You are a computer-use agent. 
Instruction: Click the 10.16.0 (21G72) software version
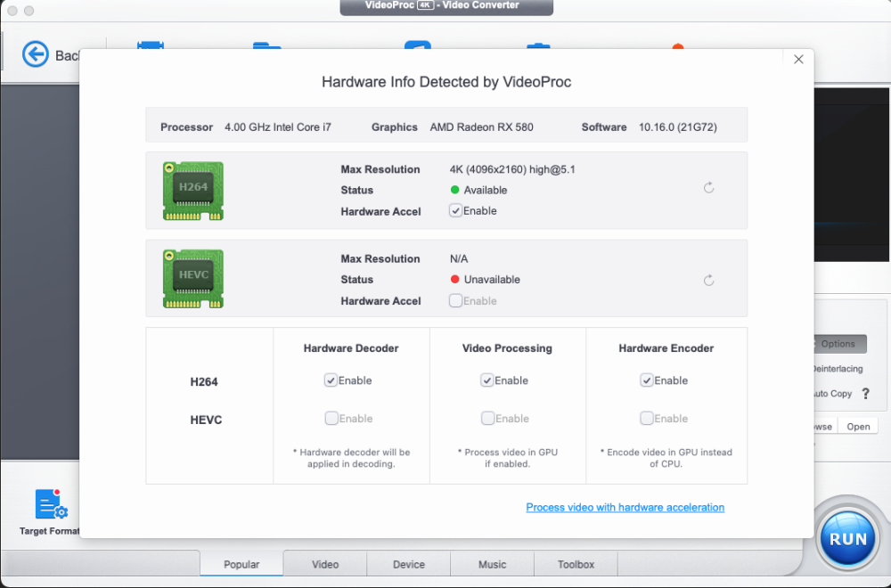click(x=678, y=127)
